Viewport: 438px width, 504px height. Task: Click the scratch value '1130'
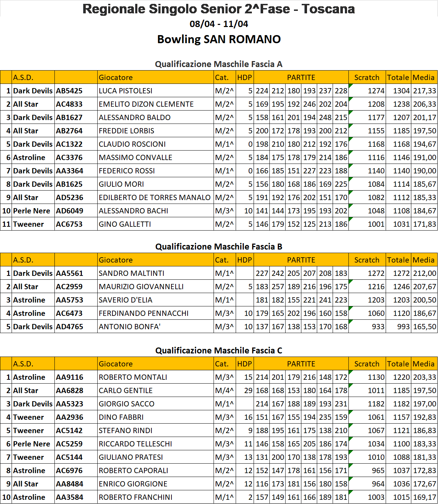[x=376, y=377]
